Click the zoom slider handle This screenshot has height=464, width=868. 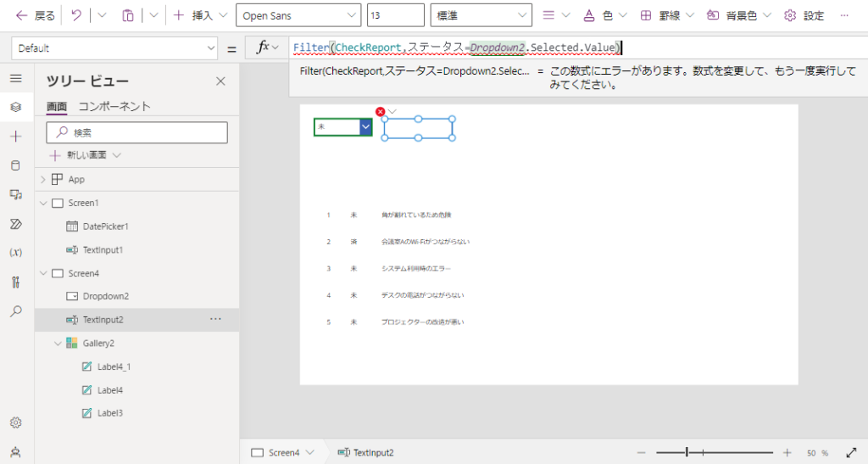click(x=687, y=452)
